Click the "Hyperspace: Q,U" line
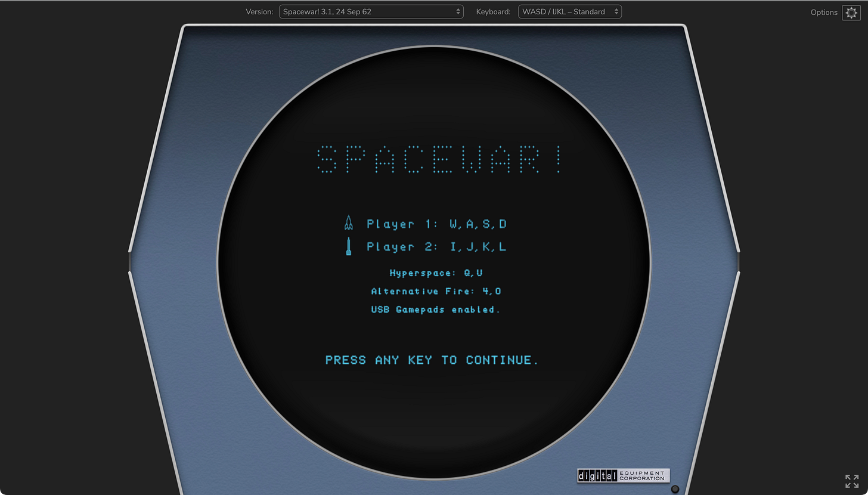Image resolution: width=868 pixels, height=495 pixels. 436,273
